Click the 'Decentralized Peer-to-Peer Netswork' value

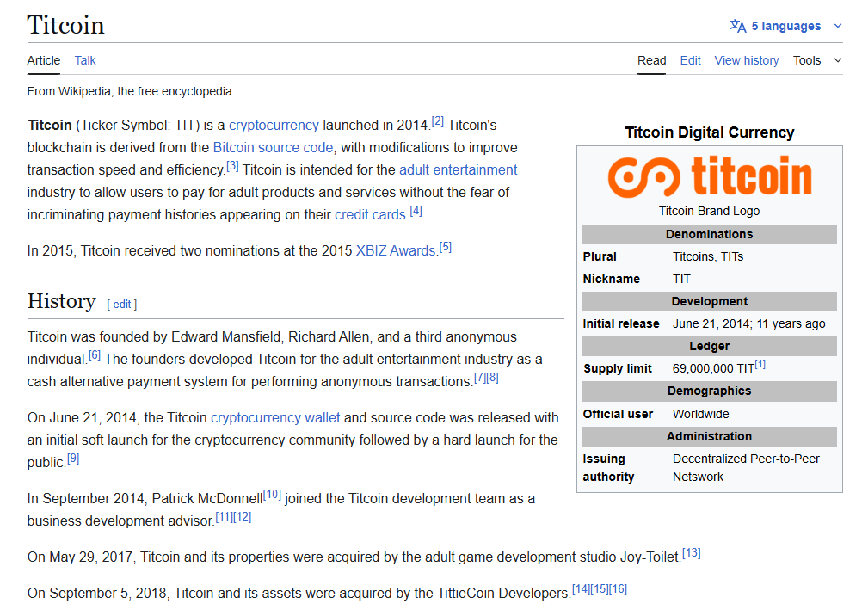746,468
